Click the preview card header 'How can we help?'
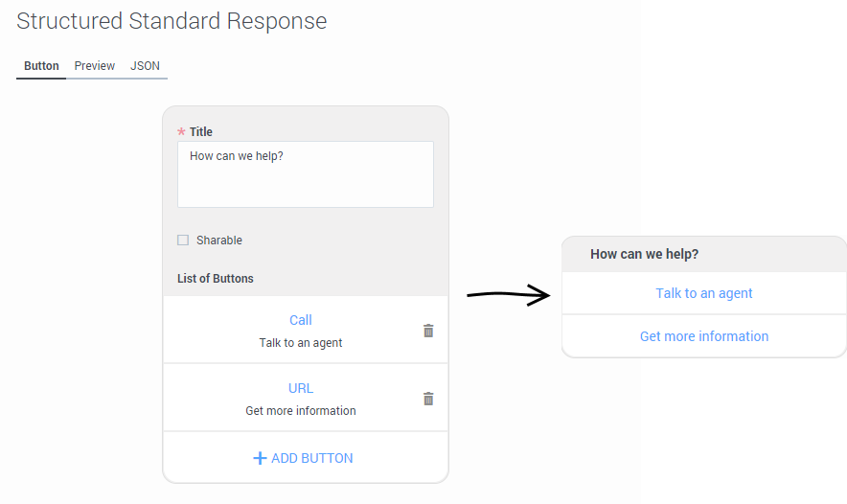Viewport: 847px width, 504px height. (644, 254)
